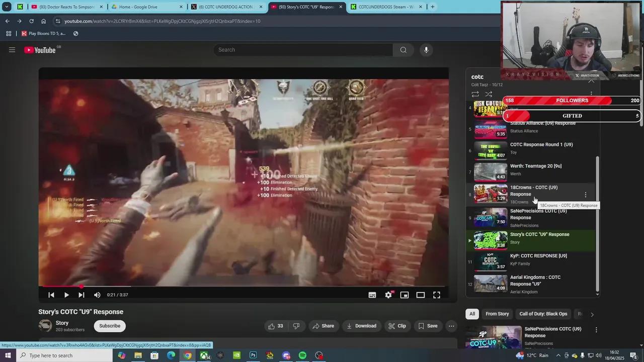Image resolution: width=644 pixels, height=362 pixels.
Task: Open the tab search dropdown arrow
Action: 7,7
